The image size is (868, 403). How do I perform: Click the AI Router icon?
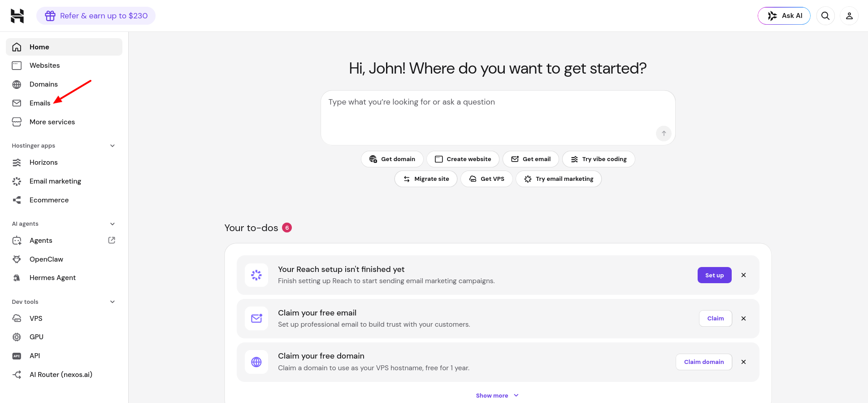17,375
